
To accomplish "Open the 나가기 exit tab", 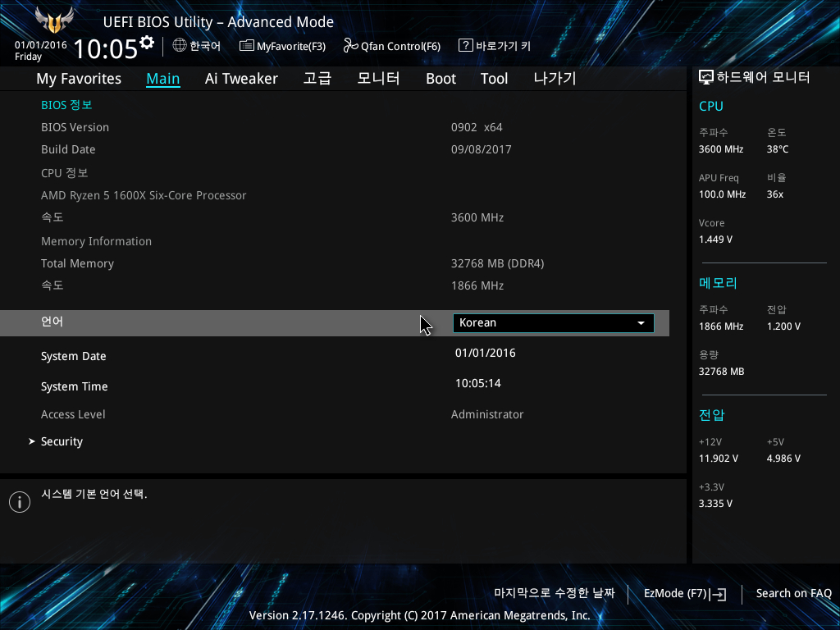I will point(555,79).
